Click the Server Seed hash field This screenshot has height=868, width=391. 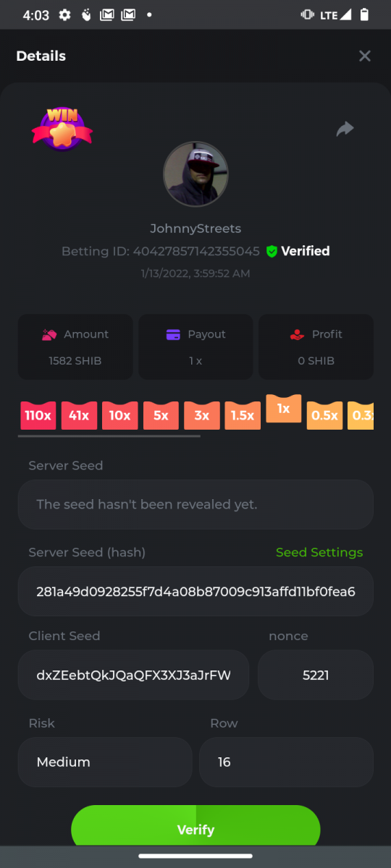[195, 592]
